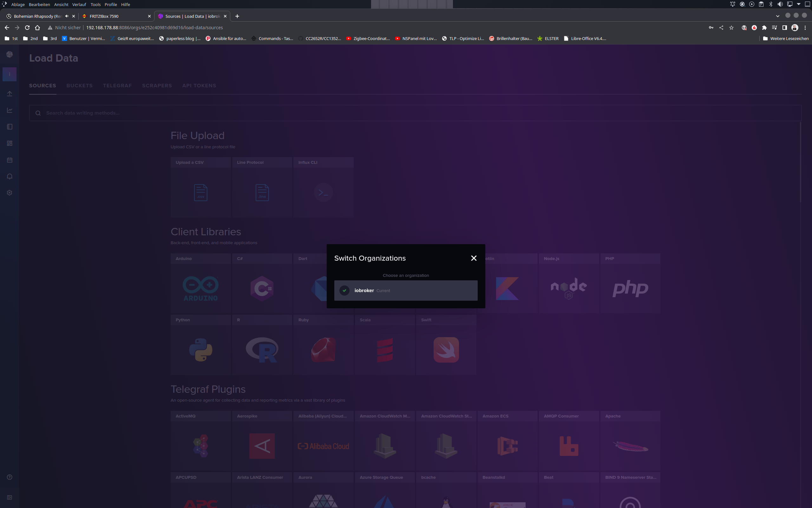Switch to the FRITZ!Box 7590 tab

pyautogui.click(x=116, y=16)
